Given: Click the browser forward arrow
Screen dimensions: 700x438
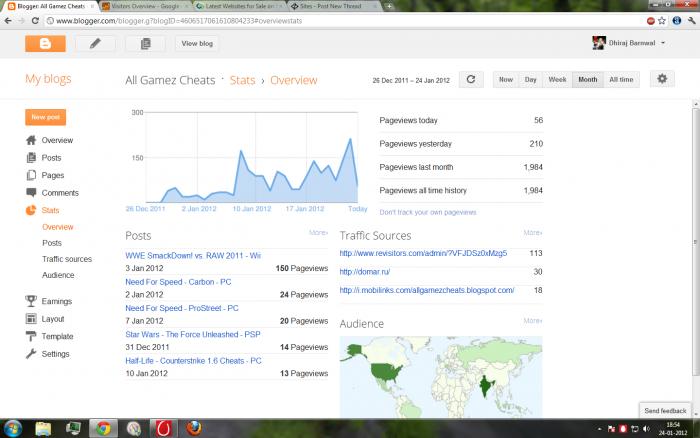Looking at the screenshot, I should (x=21, y=21).
